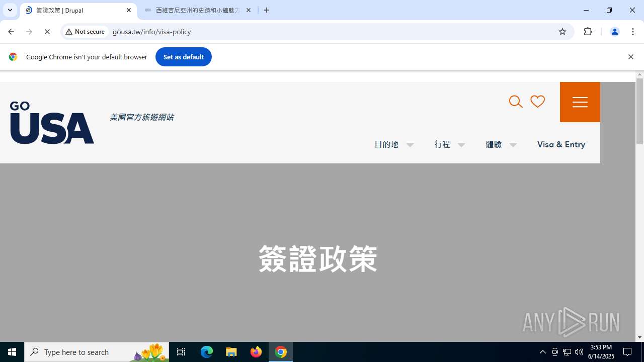The image size is (644, 362).
Task: Open a new tab with plus button
Action: click(x=267, y=10)
